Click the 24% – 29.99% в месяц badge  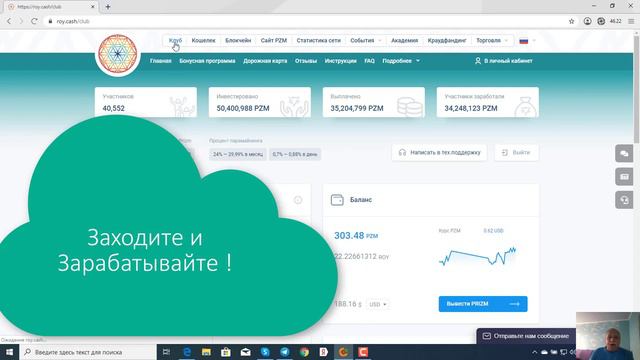pyautogui.click(x=238, y=154)
